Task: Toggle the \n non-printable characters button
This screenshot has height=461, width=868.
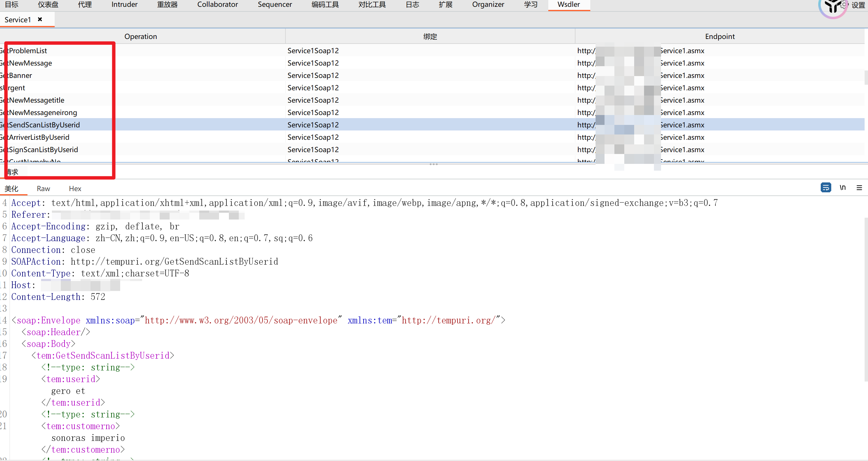Action: [843, 187]
